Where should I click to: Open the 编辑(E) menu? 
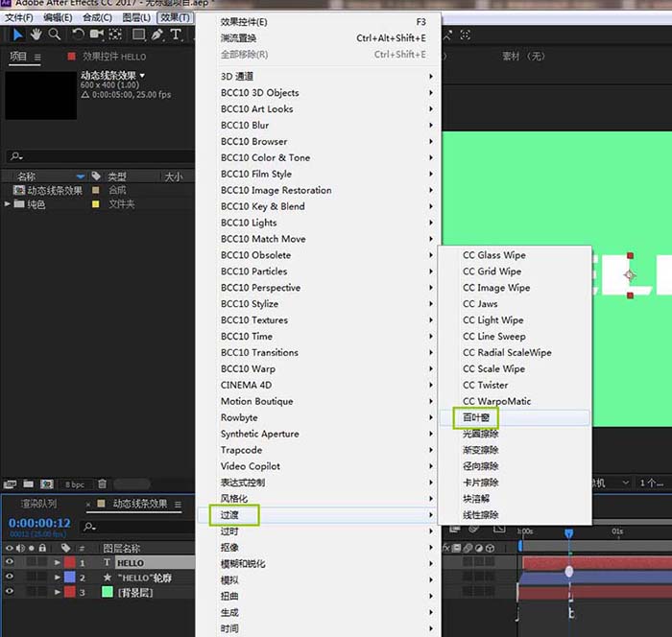pos(58,17)
